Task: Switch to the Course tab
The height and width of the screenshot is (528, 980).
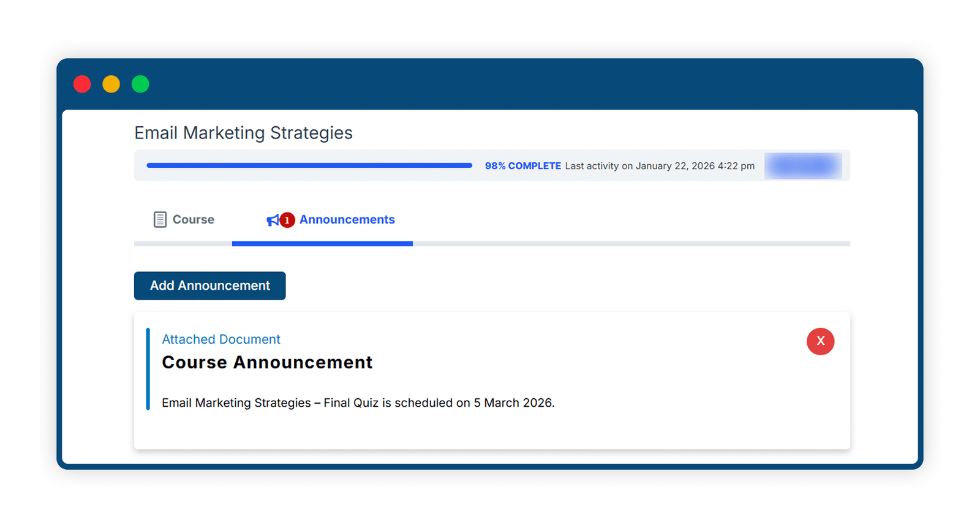Action: (x=183, y=220)
